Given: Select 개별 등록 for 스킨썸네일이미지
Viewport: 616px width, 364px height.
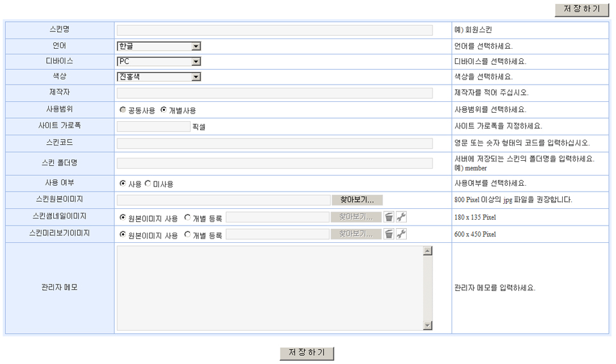Looking at the screenshot, I should pyautogui.click(x=187, y=218).
